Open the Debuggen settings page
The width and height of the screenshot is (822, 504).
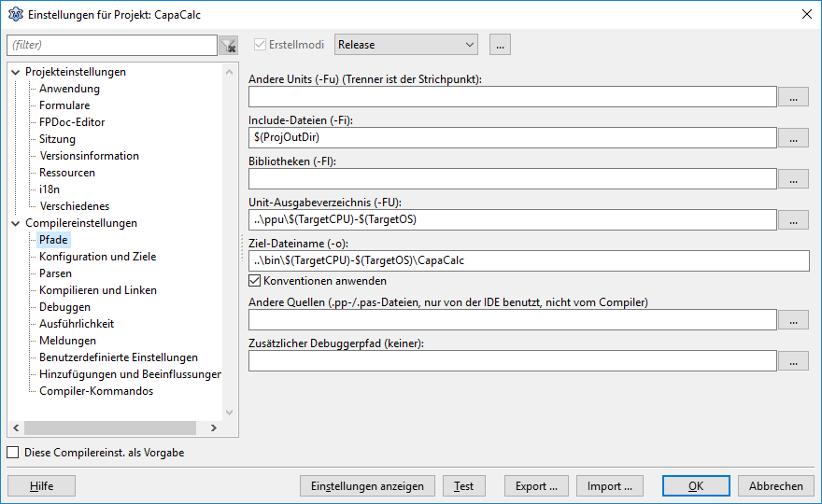(x=64, y=307)
